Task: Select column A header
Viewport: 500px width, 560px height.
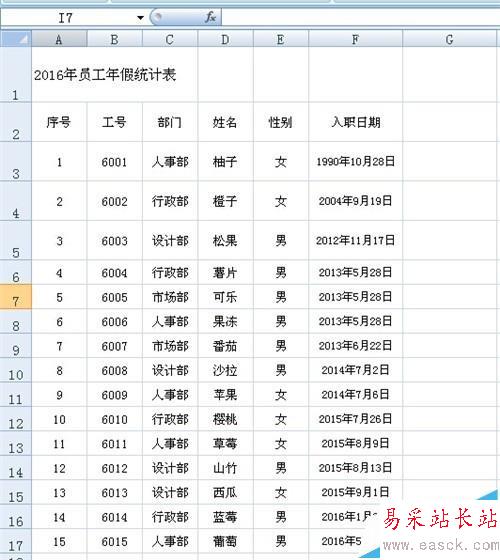Action: coord(59,39)
